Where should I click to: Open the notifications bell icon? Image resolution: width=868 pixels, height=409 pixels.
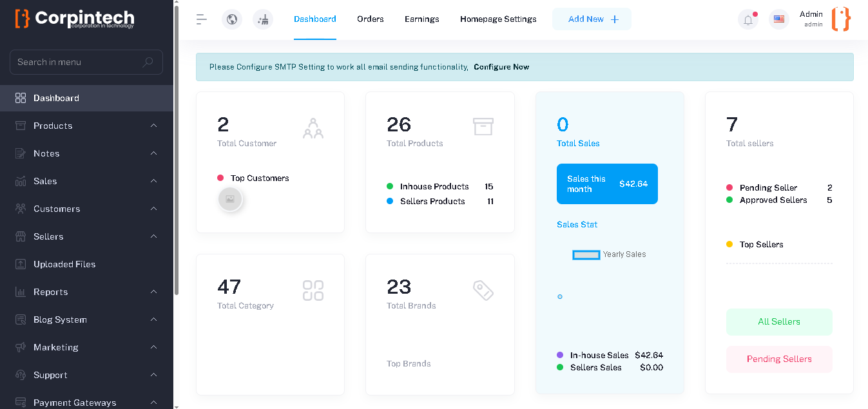click(x=748, y=19)
